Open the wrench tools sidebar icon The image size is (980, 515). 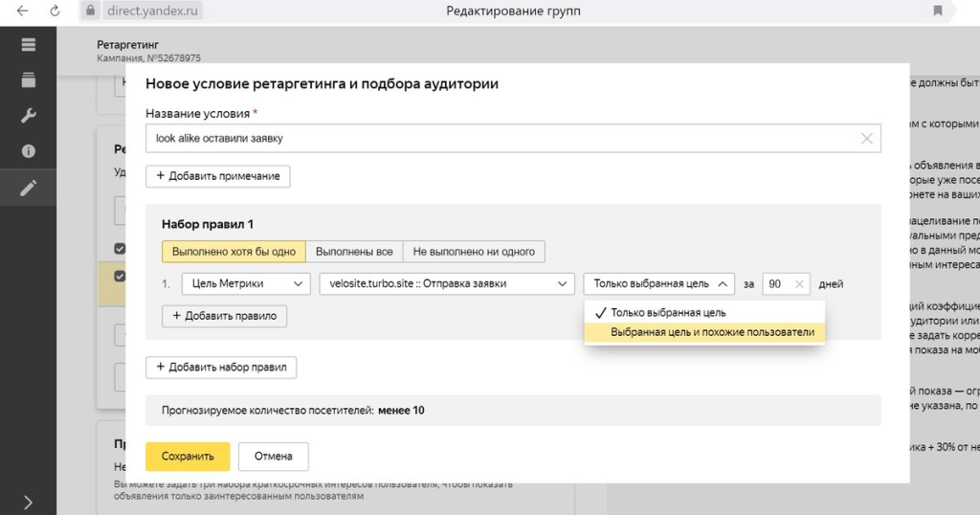point(28,116)
